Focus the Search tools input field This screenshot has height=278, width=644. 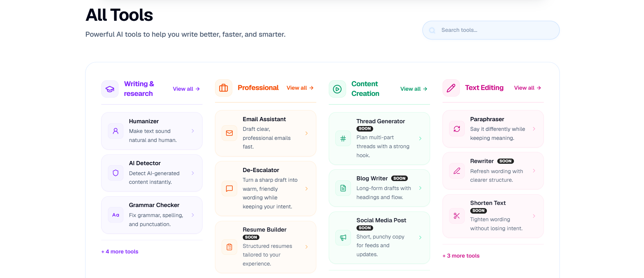click(x=491, y=30)
